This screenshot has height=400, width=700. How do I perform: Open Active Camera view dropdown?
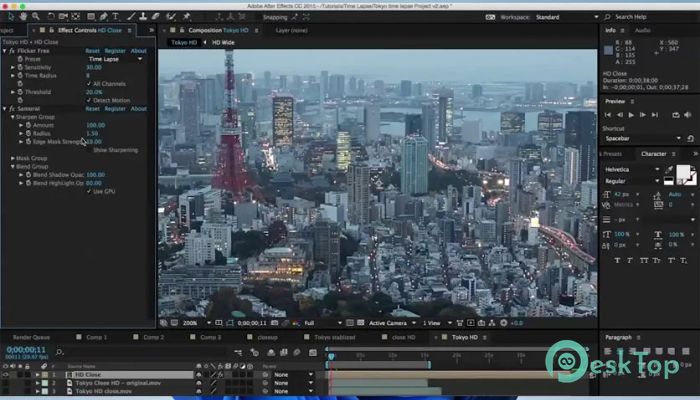click(392, 323)
